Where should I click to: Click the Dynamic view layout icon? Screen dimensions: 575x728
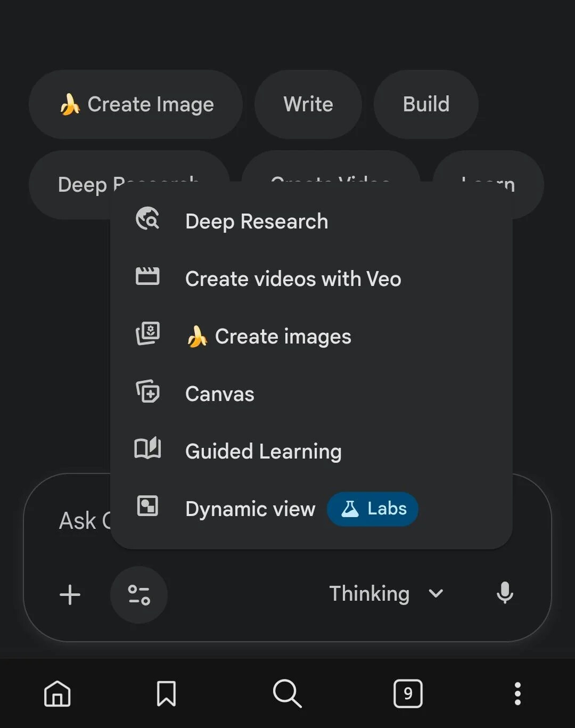[x=147, y=506]
